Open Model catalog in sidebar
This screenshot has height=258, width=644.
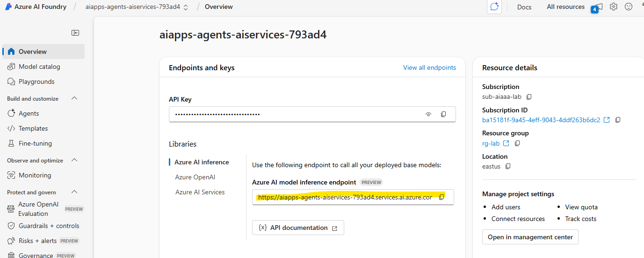pyautogui.click(x=39, y=66)
